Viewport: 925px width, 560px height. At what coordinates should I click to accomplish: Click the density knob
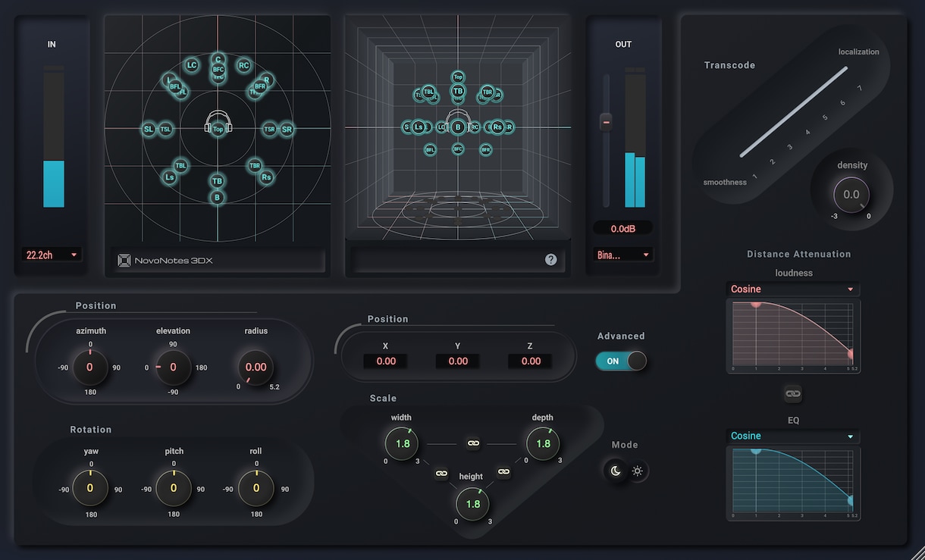pyautogui.click(x=851, y=195)
